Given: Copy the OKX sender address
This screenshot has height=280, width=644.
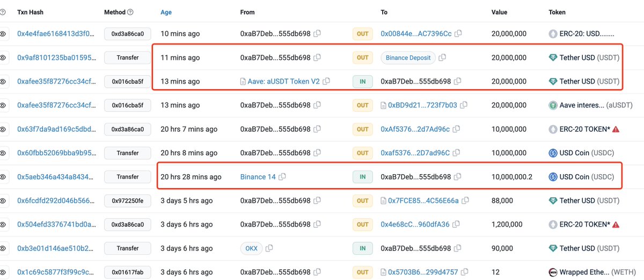Looking at the screenshot, I should point(269,248).
